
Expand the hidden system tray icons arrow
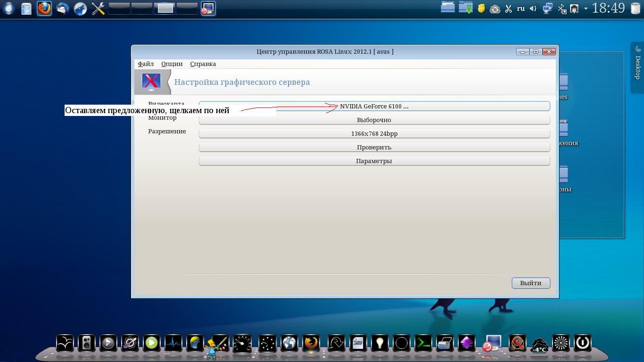click(586, 8)
